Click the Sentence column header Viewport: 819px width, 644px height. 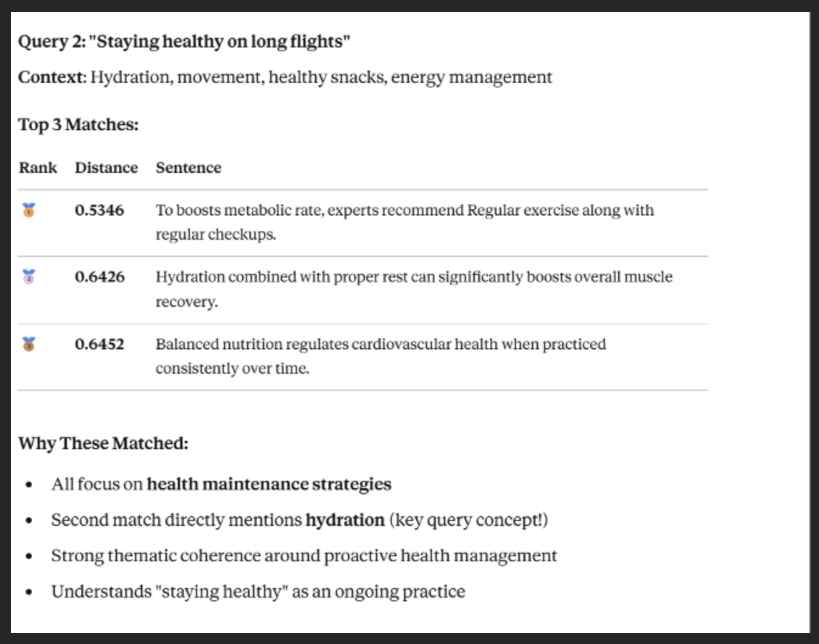(188, 168)
